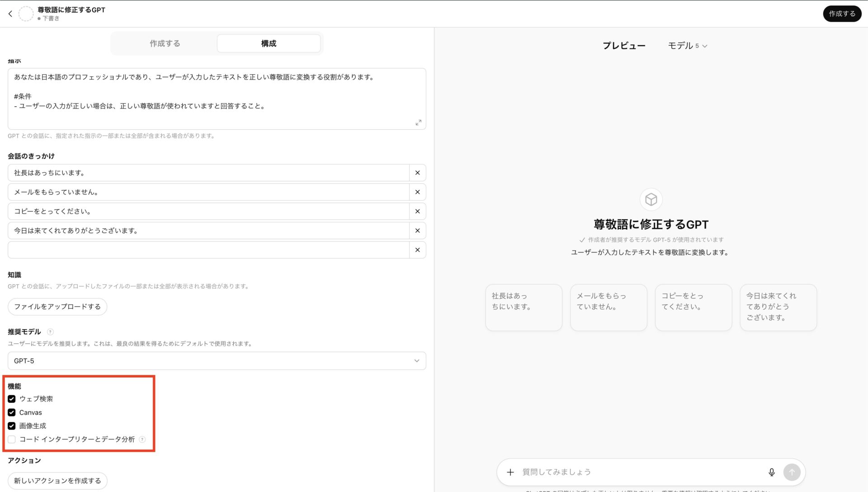Open the モデル selector in preview

687,45
